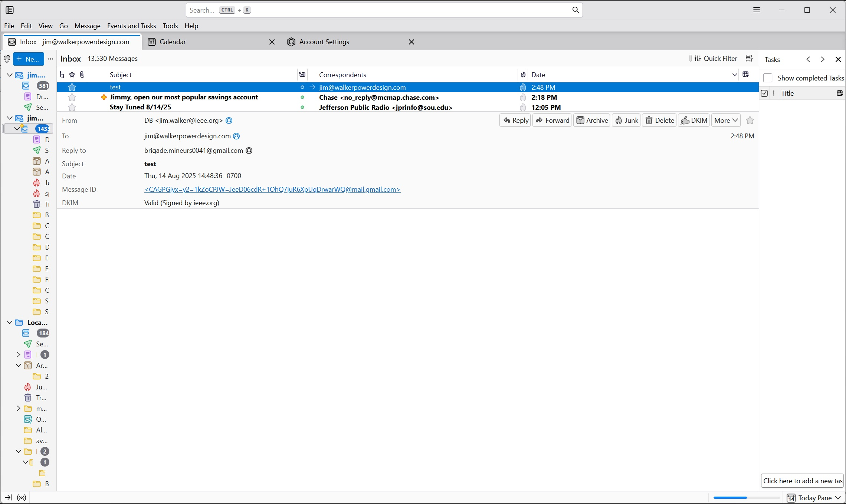Enable Show completed Tasks checkbox
This screenshot has height=504, width=846.
[768, 78]
